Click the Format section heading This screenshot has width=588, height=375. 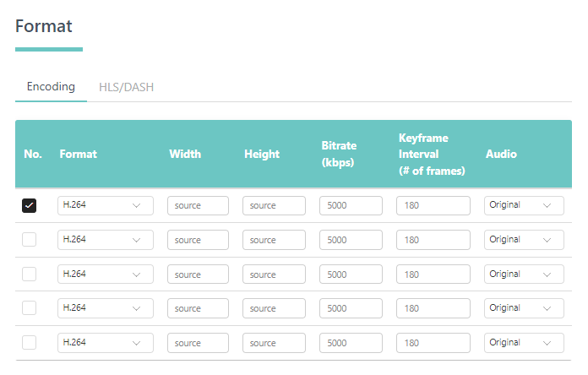(x=43, y=26)
